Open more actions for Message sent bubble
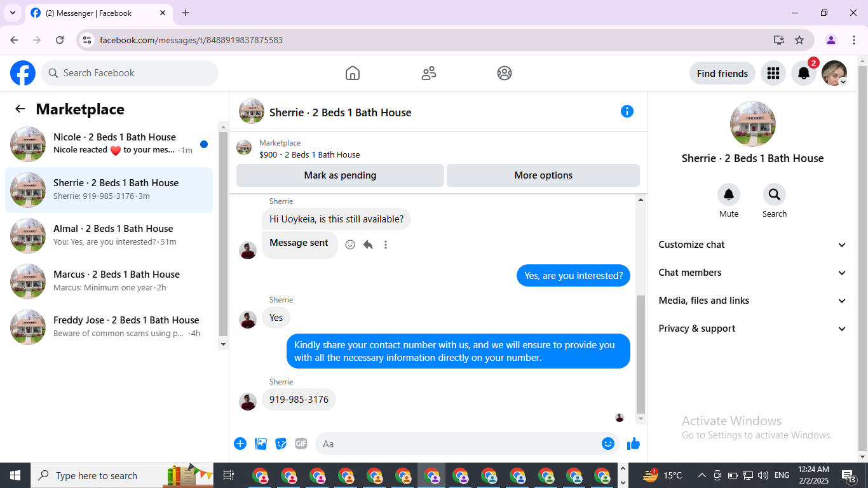The height and width of the screenshot is (488, 868). [x=386, y=245]
